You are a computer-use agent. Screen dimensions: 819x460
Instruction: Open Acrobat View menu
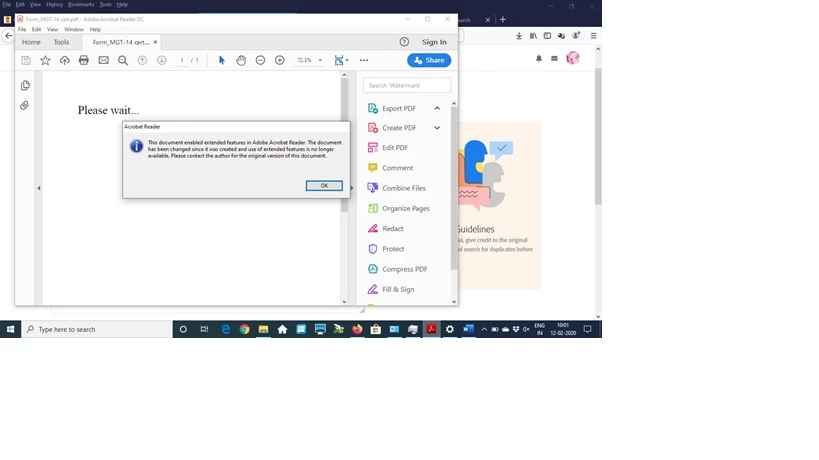tap(53, 30)
